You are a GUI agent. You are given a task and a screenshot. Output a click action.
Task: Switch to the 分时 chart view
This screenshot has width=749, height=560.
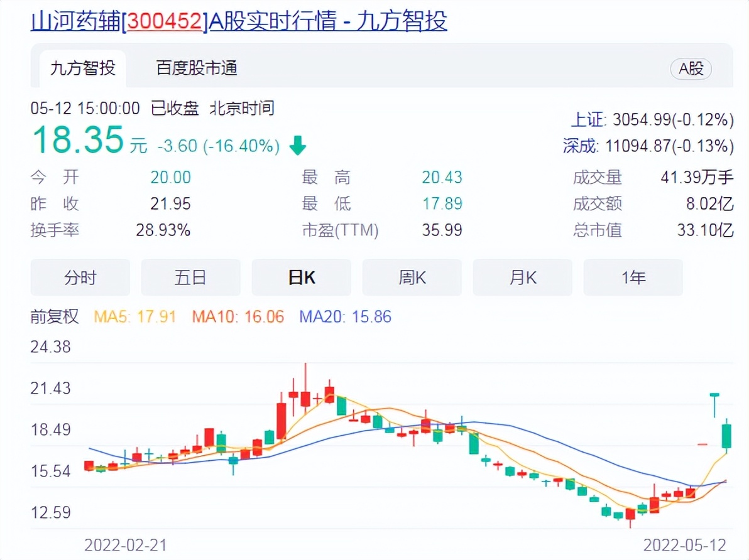tap(80, 277)
